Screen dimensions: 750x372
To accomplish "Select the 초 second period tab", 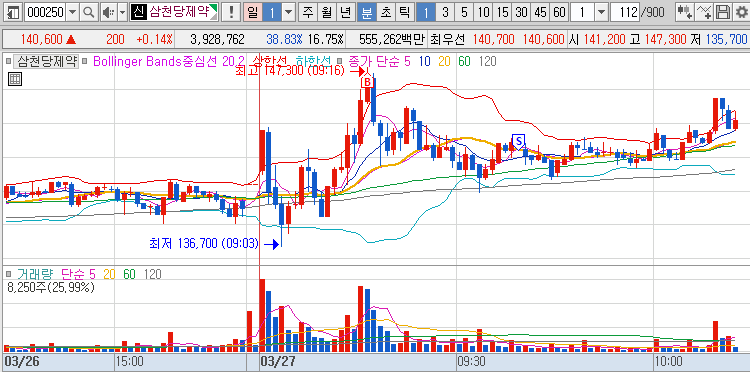I will [386, 12].
